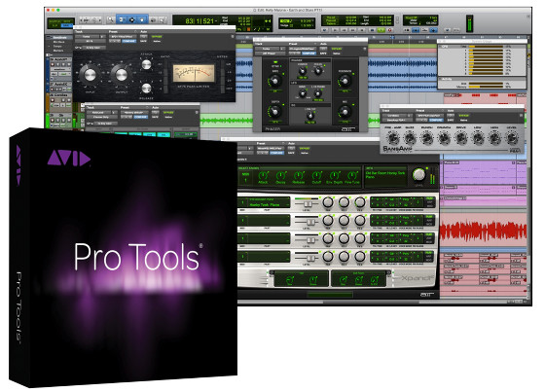The width and height of the screenshot is (545, 392).
Task: Open the BF76 key input selector
Action: pyautogui.click(x=95, y=48)
